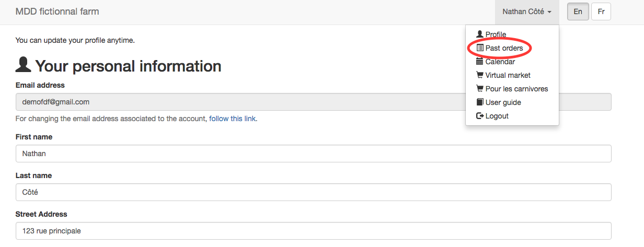Collapse the Nathan Côté user dropdown

527,11
